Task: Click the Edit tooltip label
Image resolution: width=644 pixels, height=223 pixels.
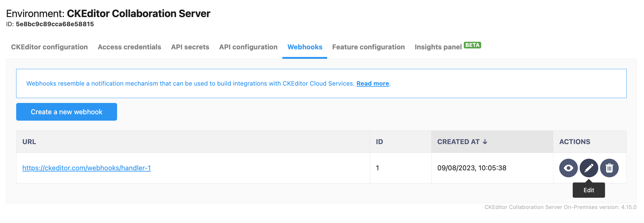Action: click(589, 190)
